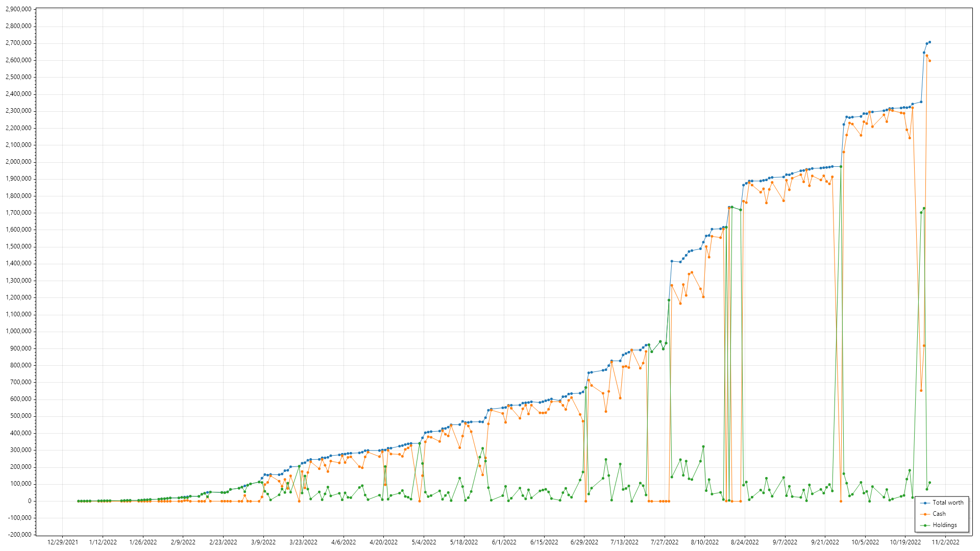Click the 700,000 y-axis label

pos(20,382)
